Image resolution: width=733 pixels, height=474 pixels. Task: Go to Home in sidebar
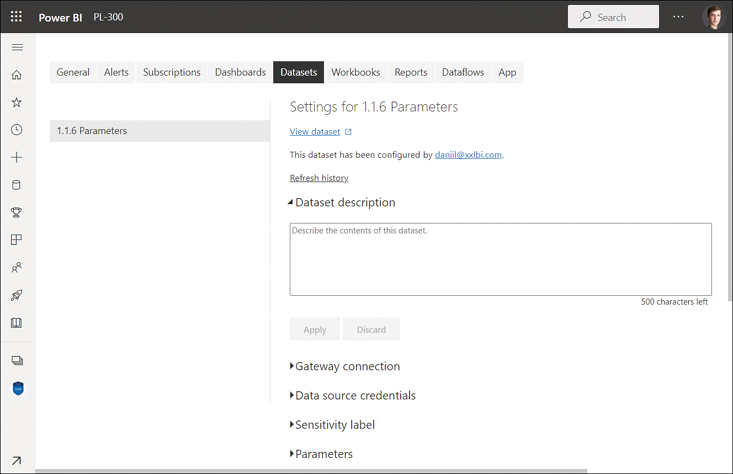pos(17,75)
